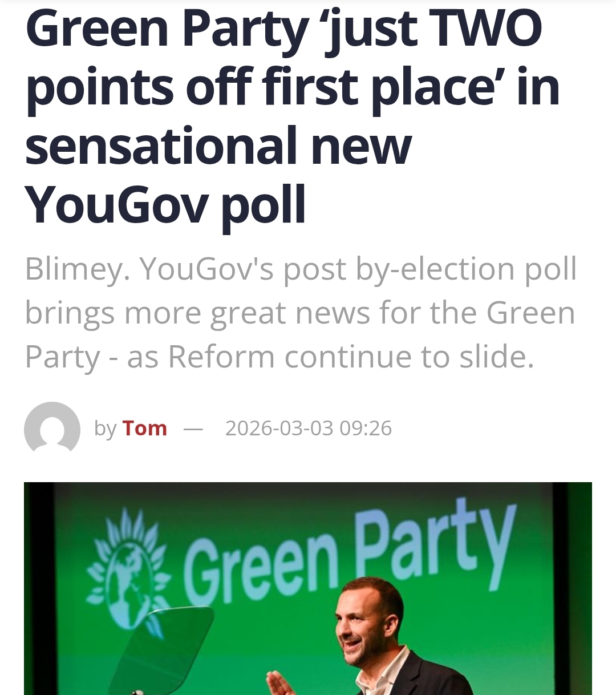This screenshot has width=616, height=695.
Task: Click the subheading line starting with "Blimey"
Action: (x=301, y=268)
